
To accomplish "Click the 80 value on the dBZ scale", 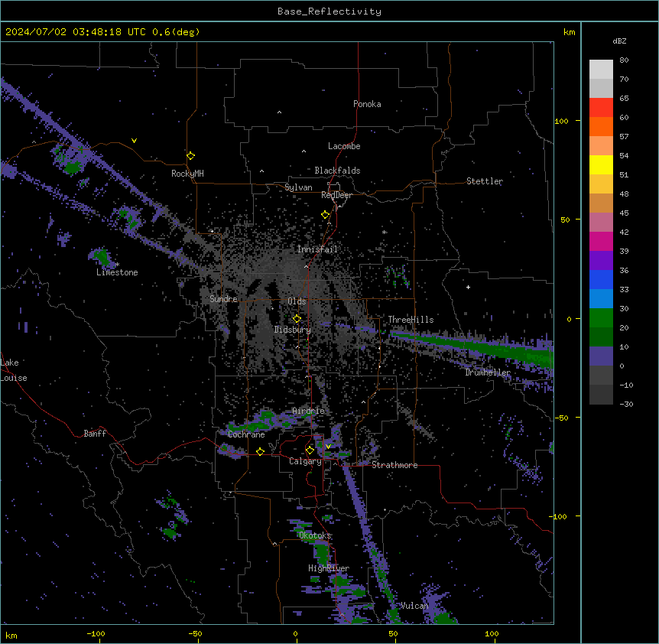I will click(x=624, y=60).
